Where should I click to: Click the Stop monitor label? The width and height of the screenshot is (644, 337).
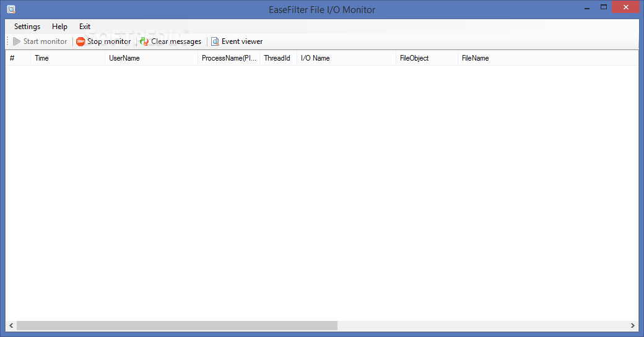click(x=109, y=41)
